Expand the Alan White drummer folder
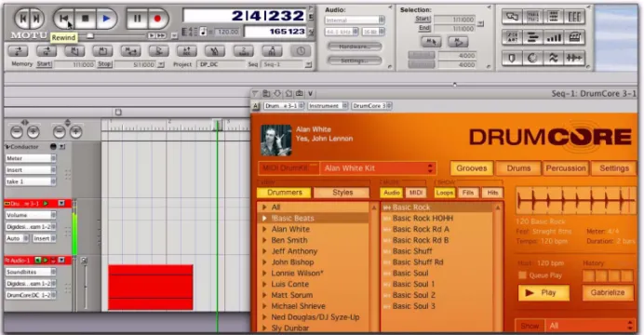The image size is (644, 335). coord(264,230)
